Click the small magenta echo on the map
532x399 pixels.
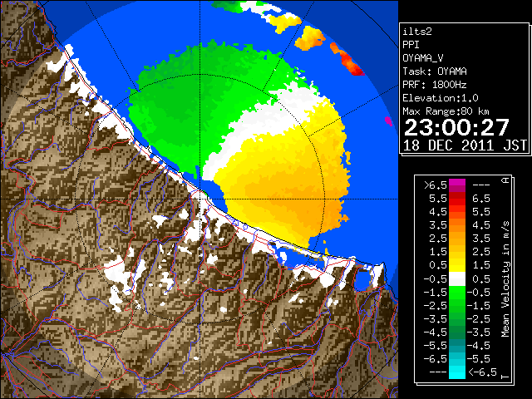389,121
